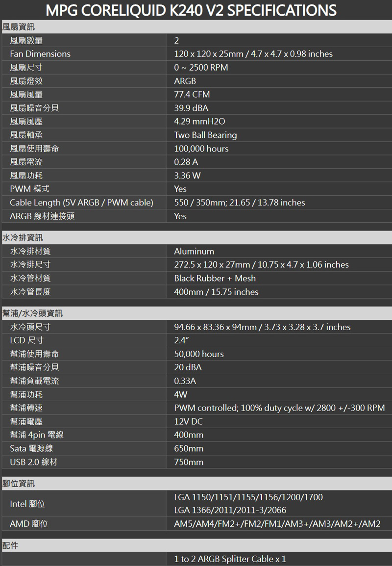Select the 風扇資訊 section header

[19, 26]
